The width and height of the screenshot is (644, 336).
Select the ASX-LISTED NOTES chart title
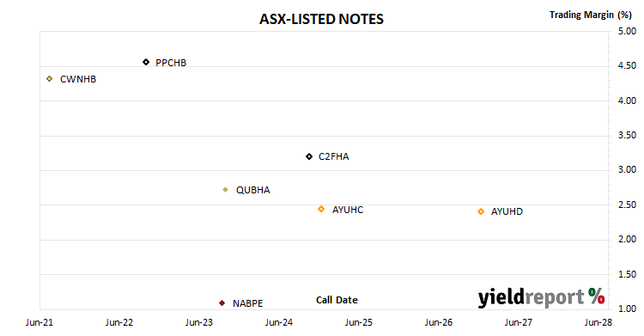tap(321, 19)
